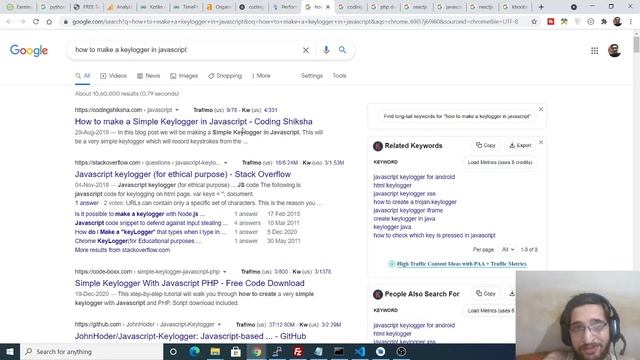Viewport: 640px width, 360px height.
Task: Open the More search filters menu
Action: (x=261, y=76)
